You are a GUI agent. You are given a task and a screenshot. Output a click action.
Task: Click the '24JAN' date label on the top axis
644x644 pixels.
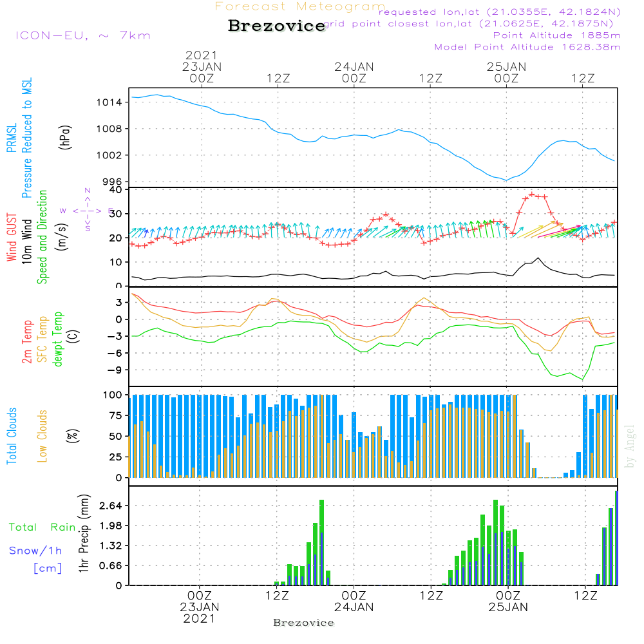[x=354, y=67]
